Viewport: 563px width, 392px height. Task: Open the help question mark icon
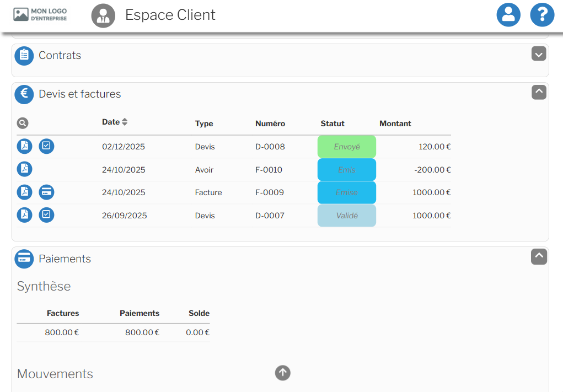(x=542, y=15)
